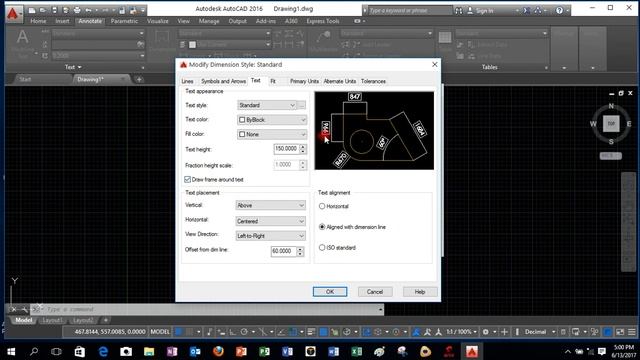640x360 pixels.
Task: Switch to the Lines tab
Action: pos(187,81)
